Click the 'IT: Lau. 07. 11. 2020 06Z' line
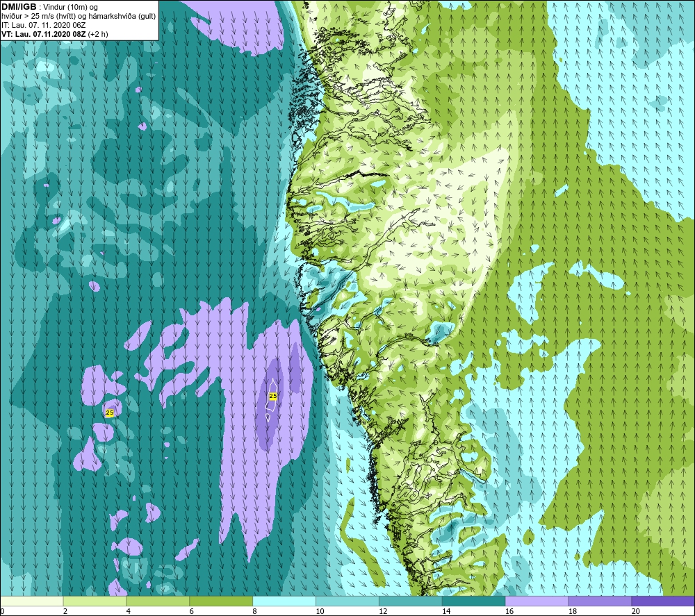 43,25
